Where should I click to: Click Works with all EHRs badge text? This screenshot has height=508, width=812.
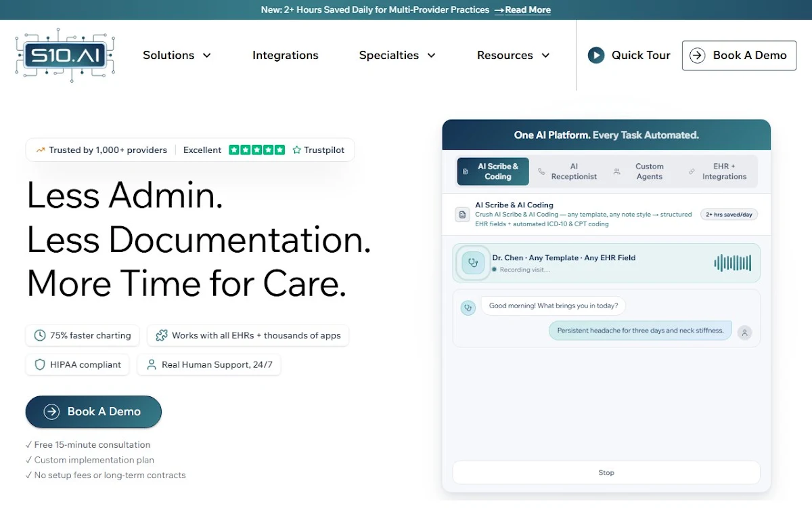[256, 335]
